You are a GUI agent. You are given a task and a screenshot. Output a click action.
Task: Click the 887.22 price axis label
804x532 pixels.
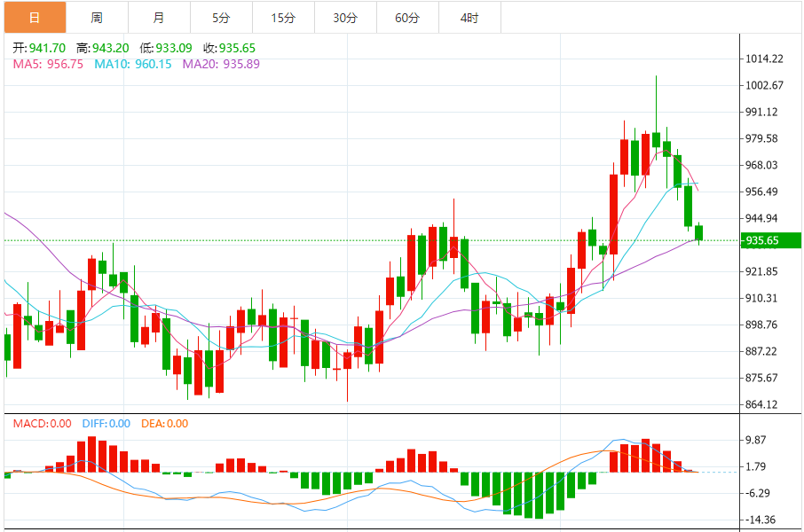[761, 352]
